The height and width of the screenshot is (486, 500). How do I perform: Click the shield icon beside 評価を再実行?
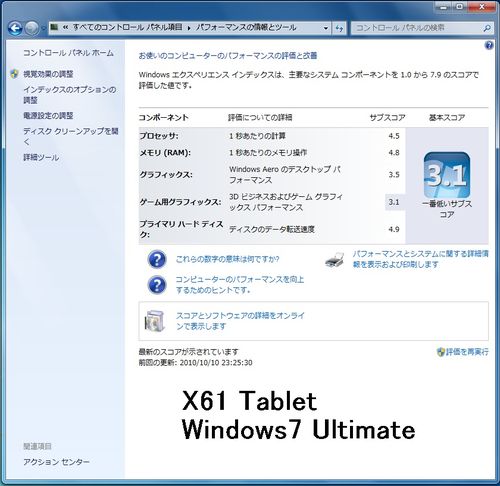click(x=441, y=352)
